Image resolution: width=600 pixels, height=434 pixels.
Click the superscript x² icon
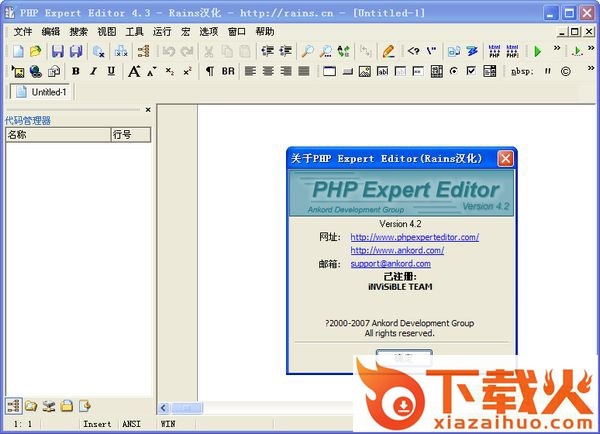tap(187, 71)
